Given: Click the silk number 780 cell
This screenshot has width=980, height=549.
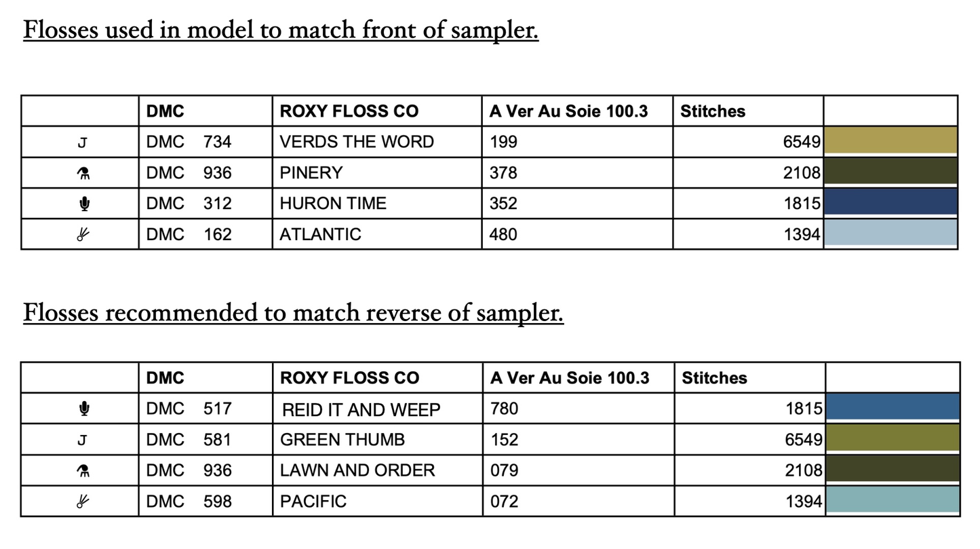Looking at the screenshot, I should tap(505, 409).
